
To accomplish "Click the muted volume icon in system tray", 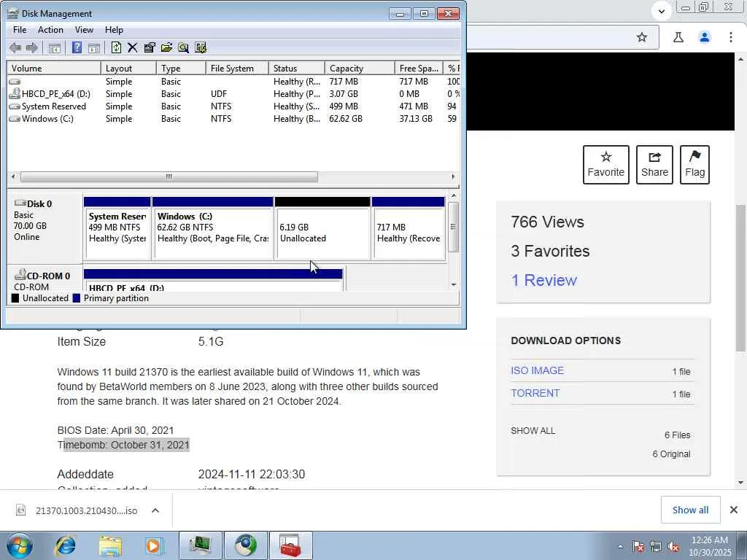I will (673, 547).
